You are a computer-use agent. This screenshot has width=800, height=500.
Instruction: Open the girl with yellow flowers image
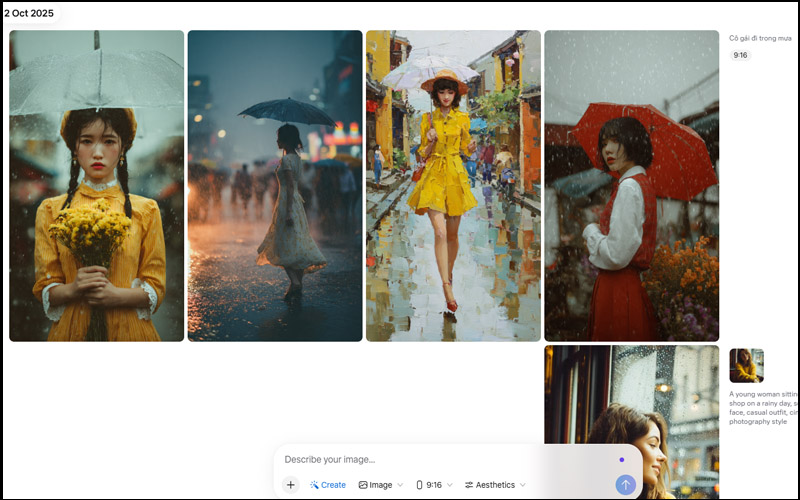pos(96,186)
